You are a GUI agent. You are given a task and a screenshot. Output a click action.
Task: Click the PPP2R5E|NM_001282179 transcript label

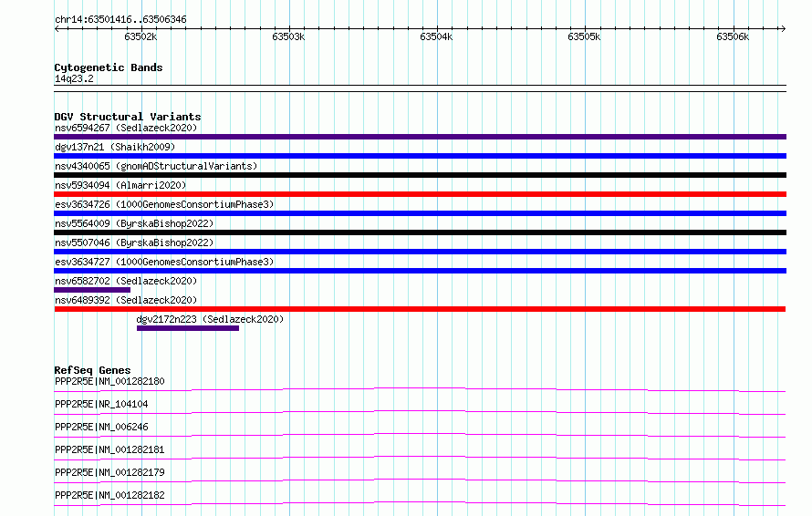pos(109,472)
